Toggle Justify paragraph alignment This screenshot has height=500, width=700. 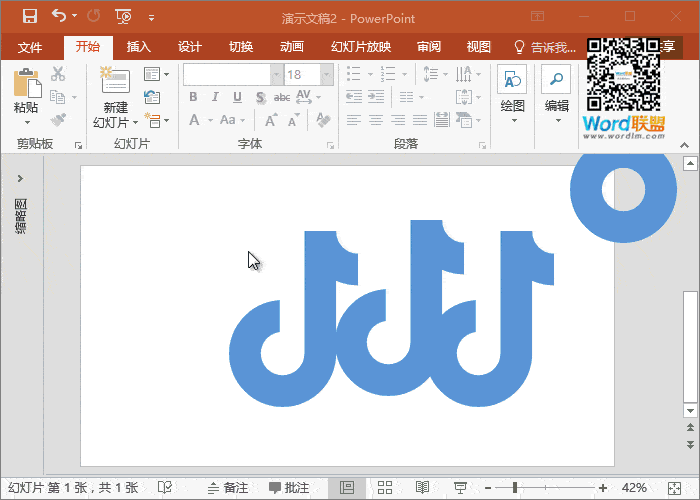coord(420,120)
